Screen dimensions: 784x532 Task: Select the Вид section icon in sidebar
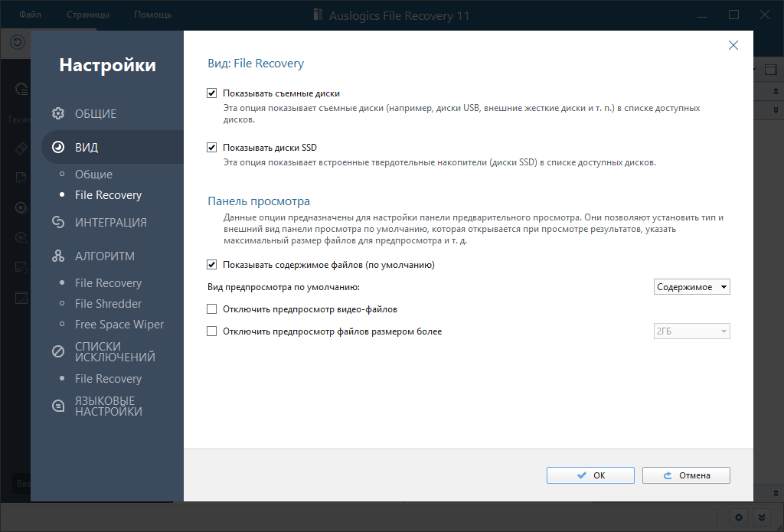coord(58,147)
